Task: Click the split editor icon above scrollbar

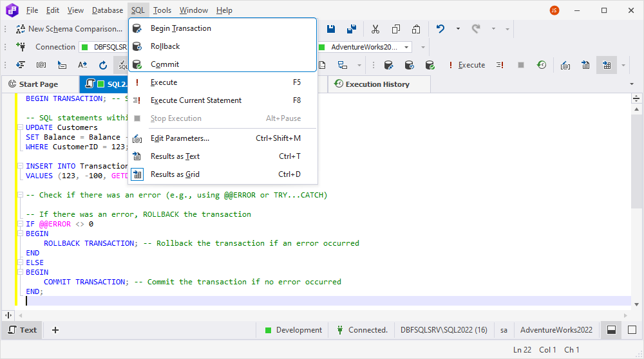Action: pyautogui.click(x=636, y=98)
